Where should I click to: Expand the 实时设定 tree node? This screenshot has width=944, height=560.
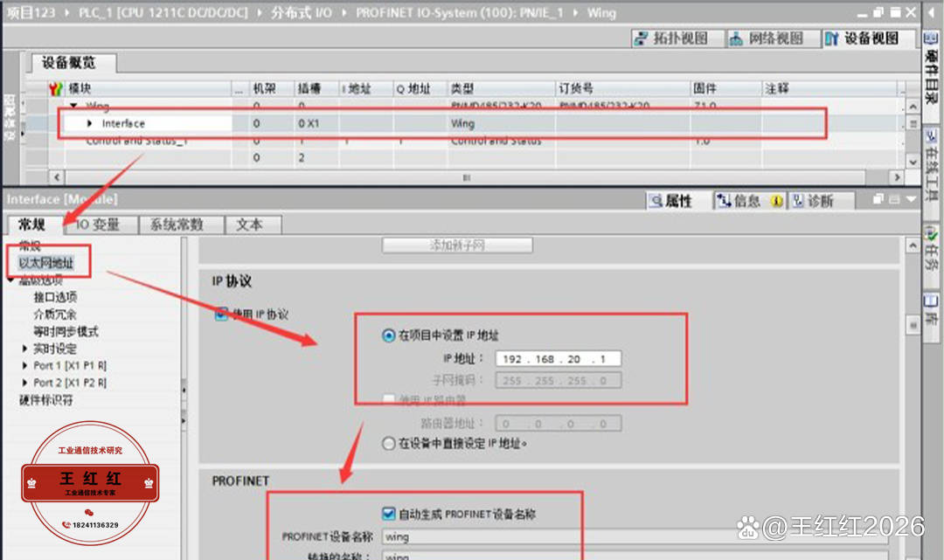(24, 349)
